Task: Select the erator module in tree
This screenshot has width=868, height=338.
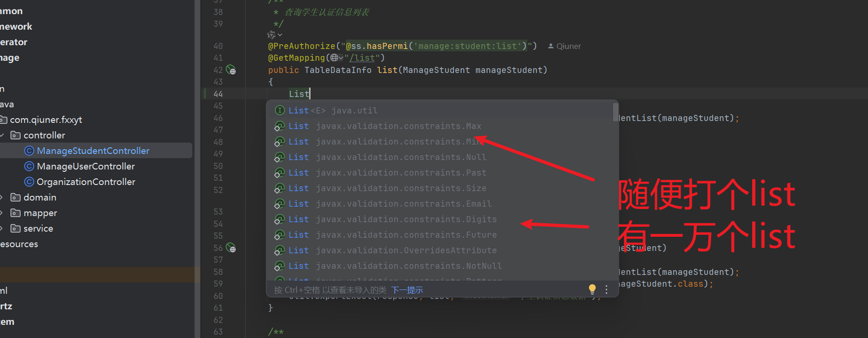Action: click(14, 42)
